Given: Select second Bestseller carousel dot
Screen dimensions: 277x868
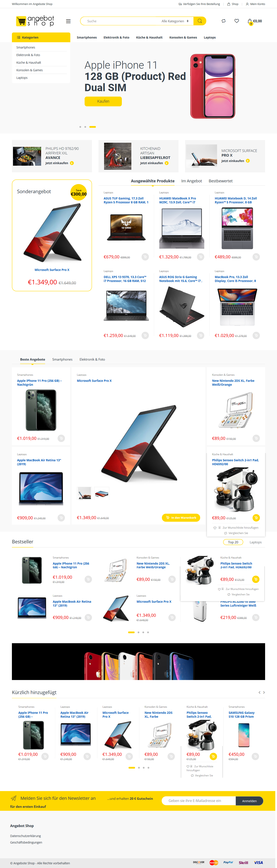Looking at the screenshot, I should click(x=138, y=632).
